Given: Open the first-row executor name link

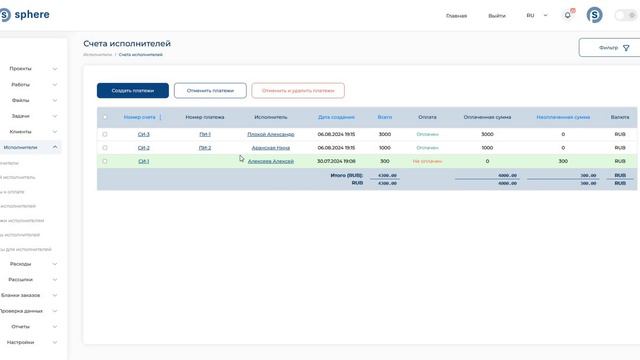Looking at the screenshot, I should [271, 134].
